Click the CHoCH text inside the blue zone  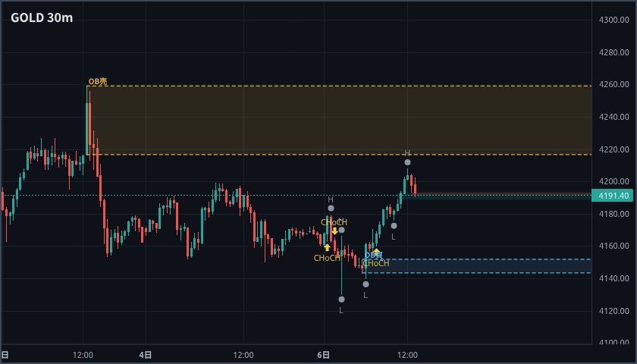tap(376, 264)
